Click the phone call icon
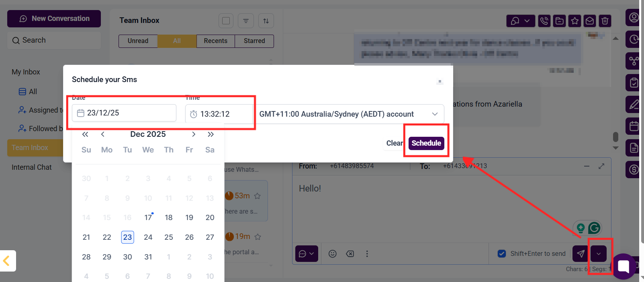The image size is (644, 282). tap(544, 21)
